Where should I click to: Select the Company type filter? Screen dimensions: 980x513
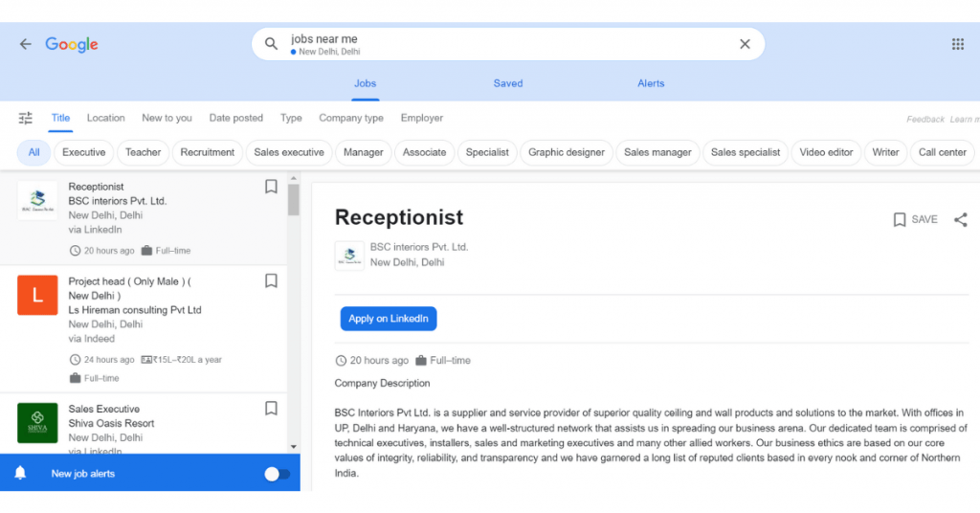351,118
